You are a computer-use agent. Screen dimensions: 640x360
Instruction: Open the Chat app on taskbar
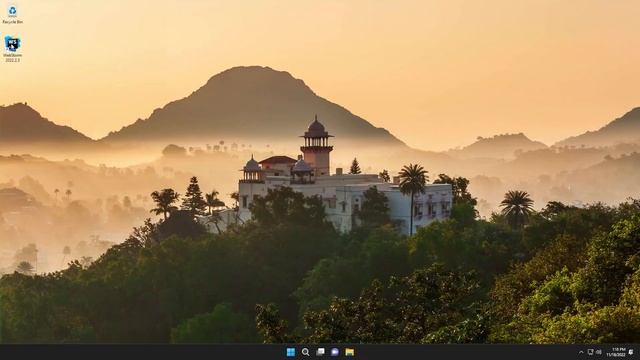(335, 352)
